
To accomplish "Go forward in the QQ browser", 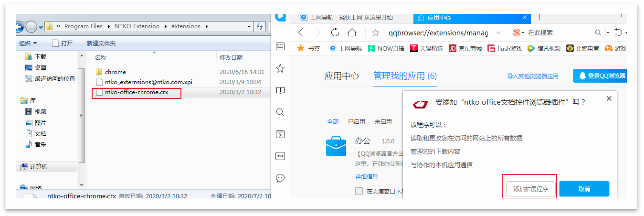I will (318, 32).
